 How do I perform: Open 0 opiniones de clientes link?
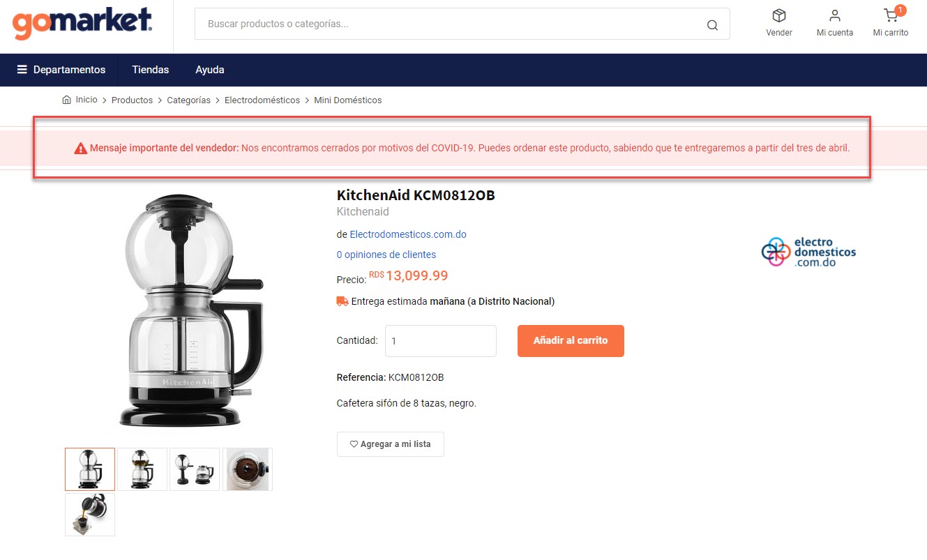[x=386, y=255]
